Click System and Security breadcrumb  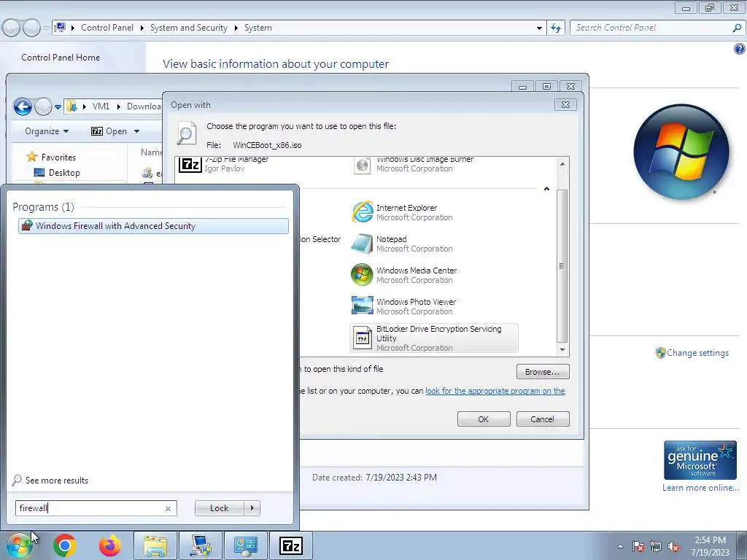coord(189,28)
